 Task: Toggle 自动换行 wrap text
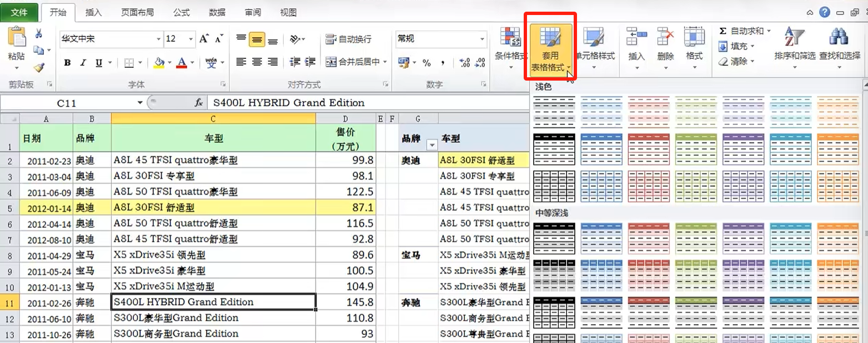pyautogui.click(x=349, y=39)
